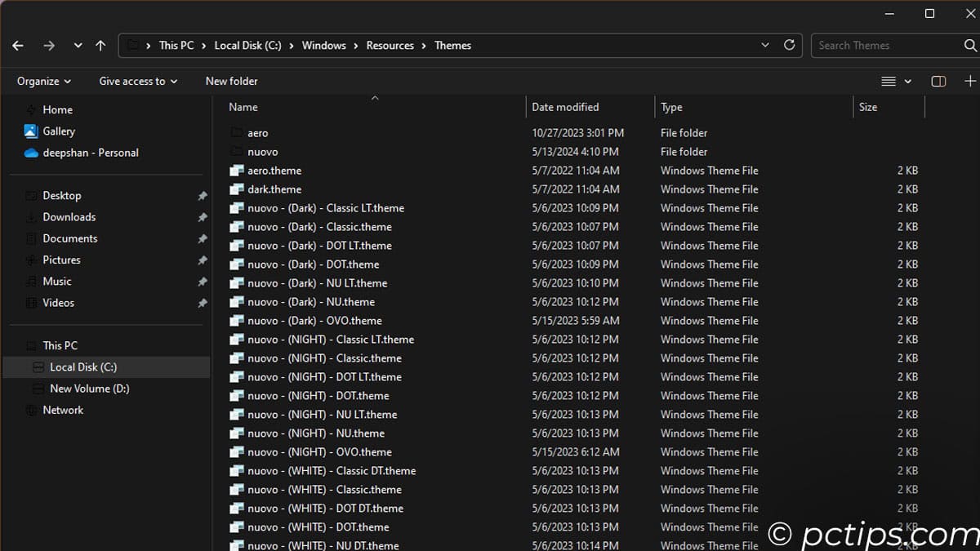980x551 pixels.
Task: Select the dark.theme file icon
Action: coord(237,189)
